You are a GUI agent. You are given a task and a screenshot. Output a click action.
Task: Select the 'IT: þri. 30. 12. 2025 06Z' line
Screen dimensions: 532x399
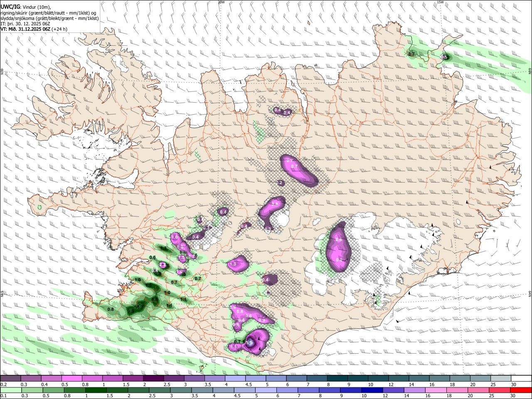point(25,24)
